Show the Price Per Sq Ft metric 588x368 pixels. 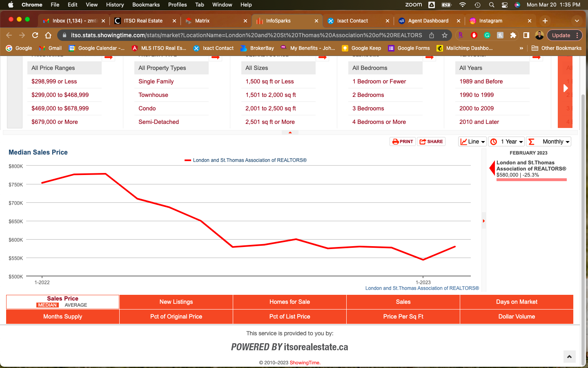pyautogui.click(x=403, y=316)
